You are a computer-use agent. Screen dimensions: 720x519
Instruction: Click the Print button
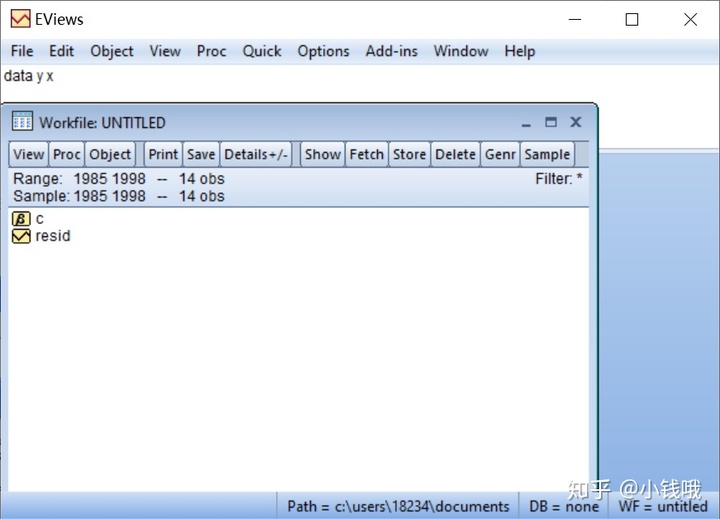click(x=163, y=154)
